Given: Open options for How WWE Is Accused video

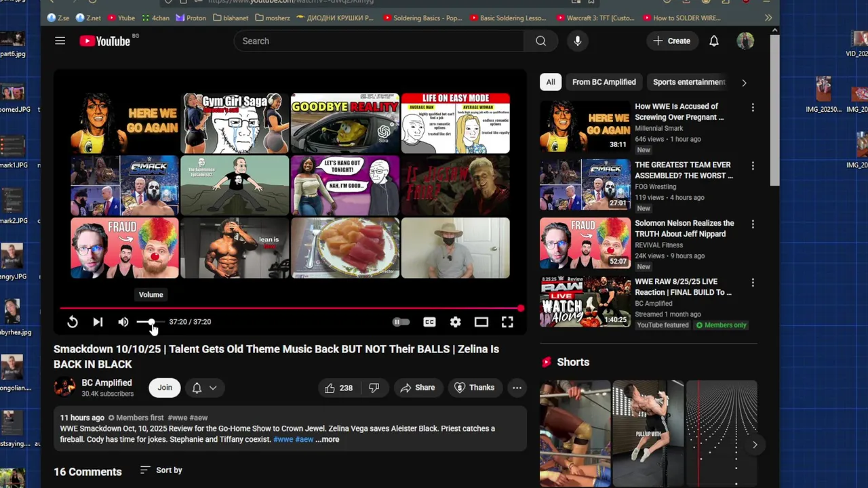Looking at the screenshot, I should click(x=752, y=107).
